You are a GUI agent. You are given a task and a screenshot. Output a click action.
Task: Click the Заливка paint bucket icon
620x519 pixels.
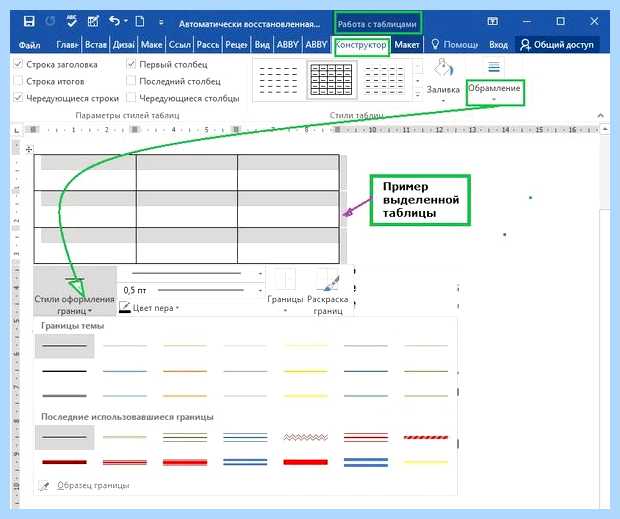pyautogui.click(x=443, y=68)
